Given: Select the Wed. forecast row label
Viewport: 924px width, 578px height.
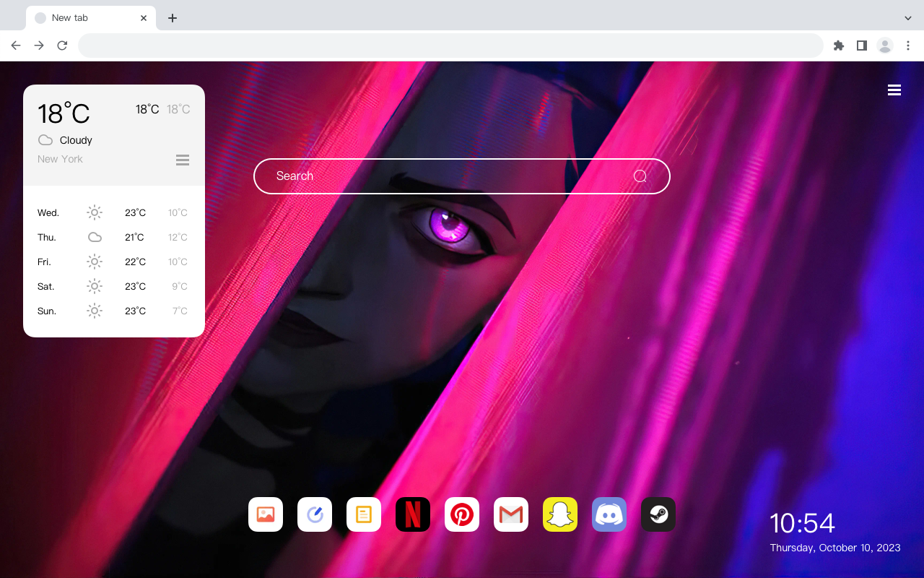Looking at the screenshot, I should 48,213.
